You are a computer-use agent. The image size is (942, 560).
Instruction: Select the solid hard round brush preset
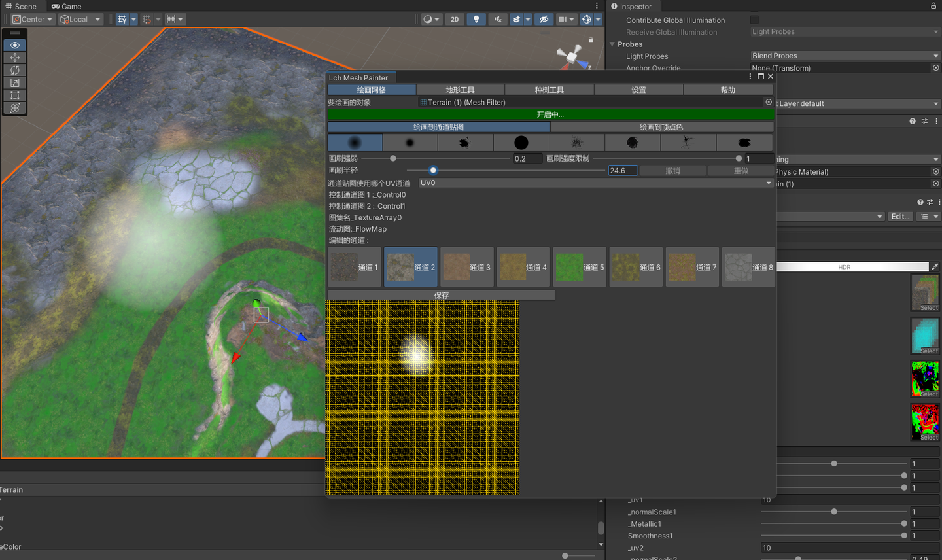point(521,143)
